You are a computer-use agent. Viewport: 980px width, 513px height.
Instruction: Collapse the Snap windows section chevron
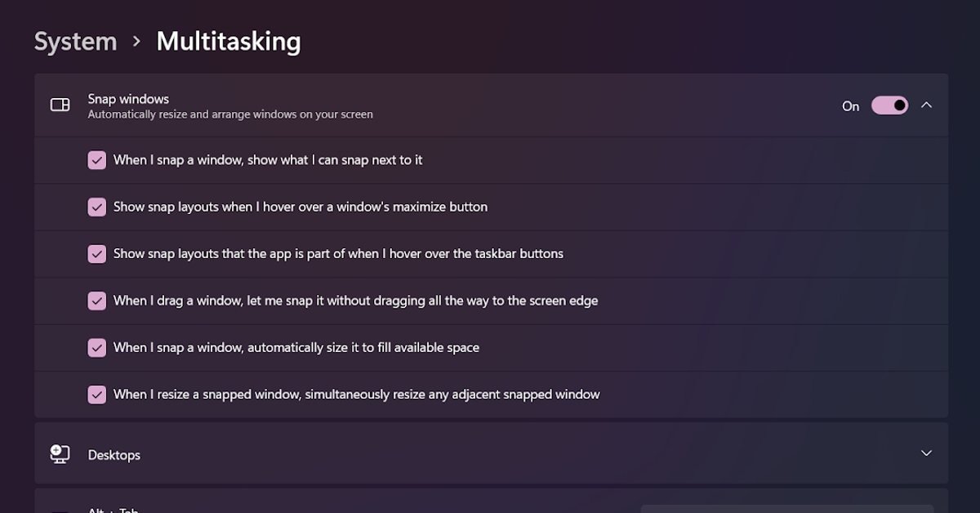[x=926, y=105]
